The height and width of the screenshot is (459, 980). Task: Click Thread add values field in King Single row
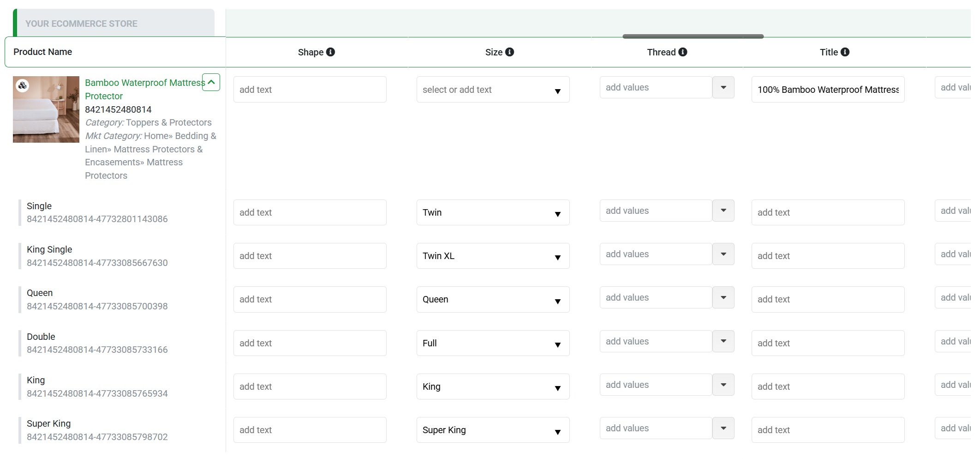(x=656, y=254)
